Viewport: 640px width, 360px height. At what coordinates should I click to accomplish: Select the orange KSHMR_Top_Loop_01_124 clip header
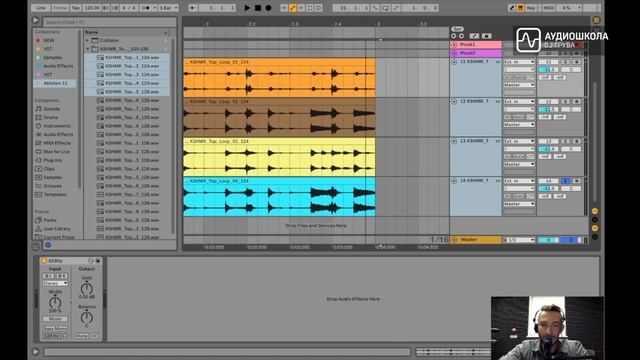coord(279,62)
